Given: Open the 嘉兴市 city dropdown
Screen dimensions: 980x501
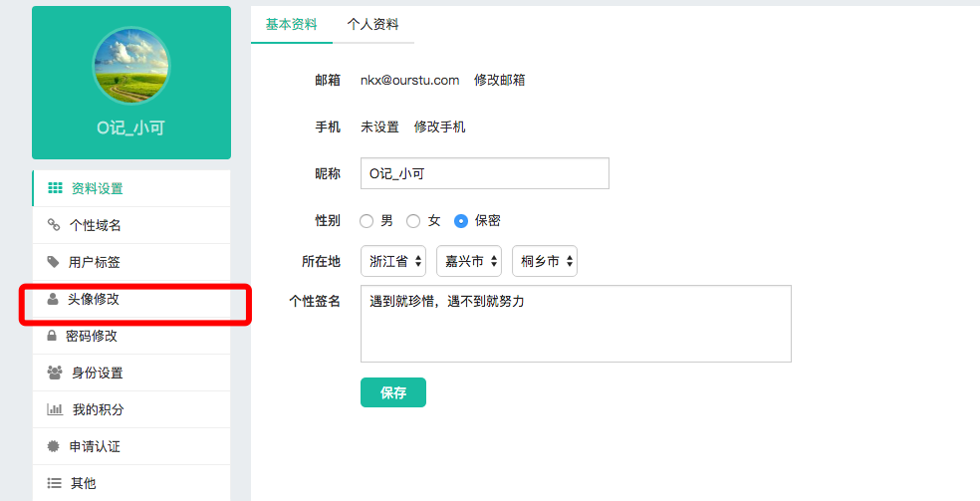Looking at the screenshot, I should (x=469, y=261).
